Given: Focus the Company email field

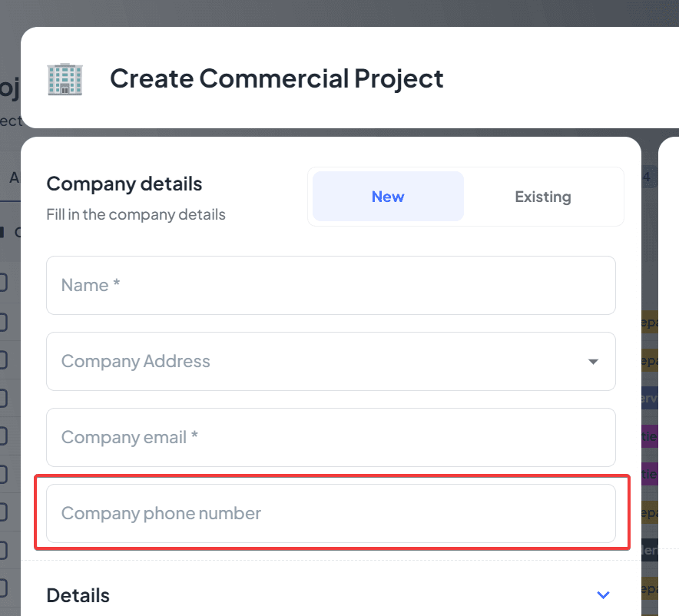Looking at the screenshot, I should [x=330, y=437].
